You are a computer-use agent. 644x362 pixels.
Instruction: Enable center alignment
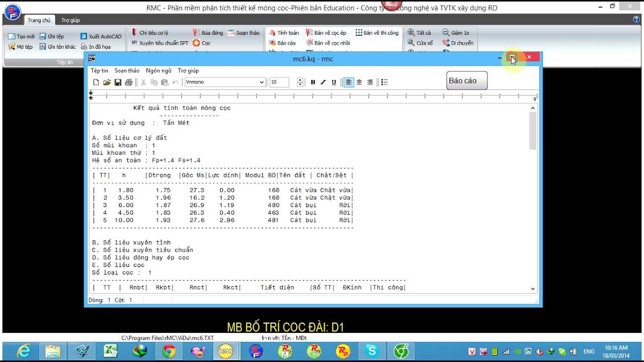coord(359,82)
